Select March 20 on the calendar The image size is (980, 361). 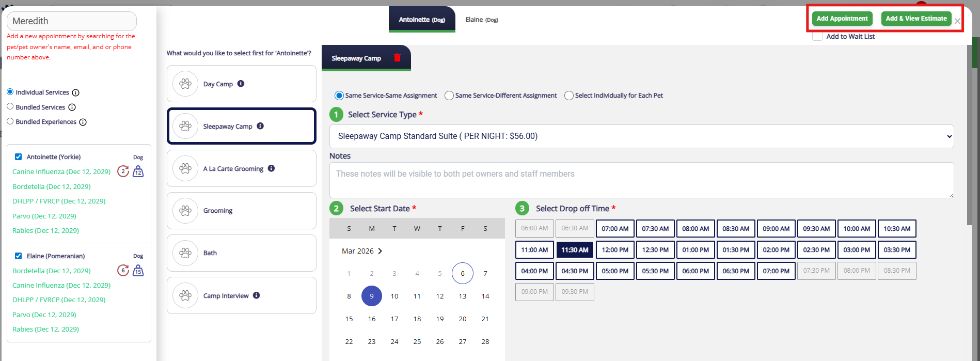pyautogui.click(x=463, y=319)
